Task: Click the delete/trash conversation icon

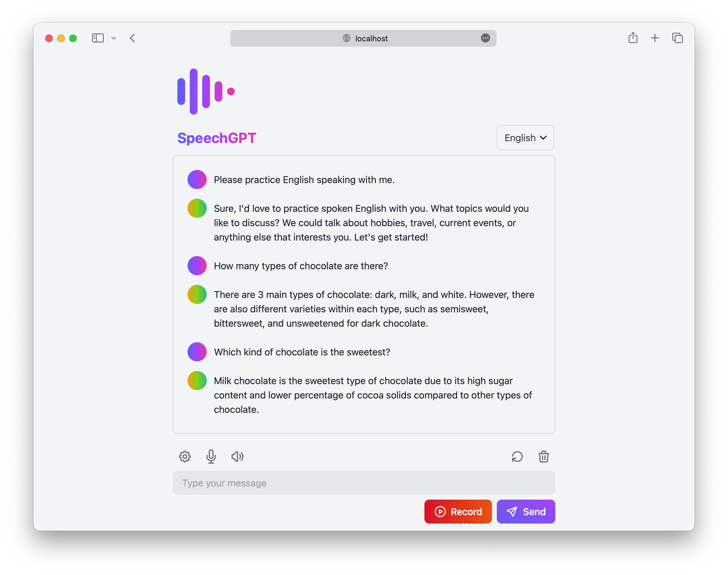Action: click(x=543, y=456)
